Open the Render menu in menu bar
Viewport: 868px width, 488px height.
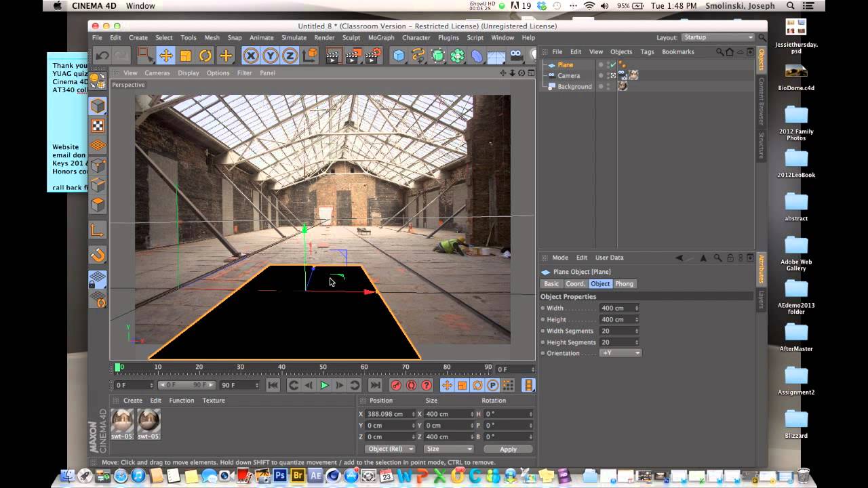(324, 38)
